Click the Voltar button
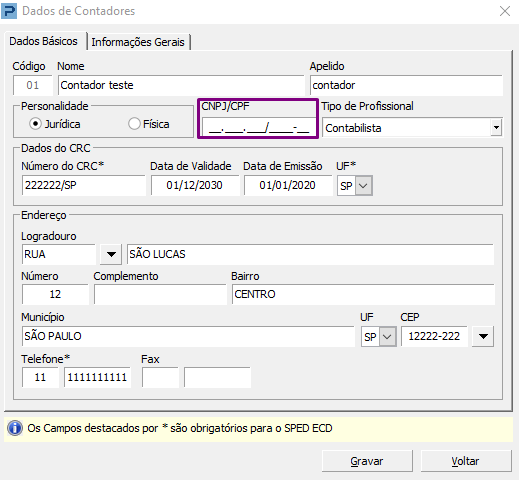 coord(466,461)
